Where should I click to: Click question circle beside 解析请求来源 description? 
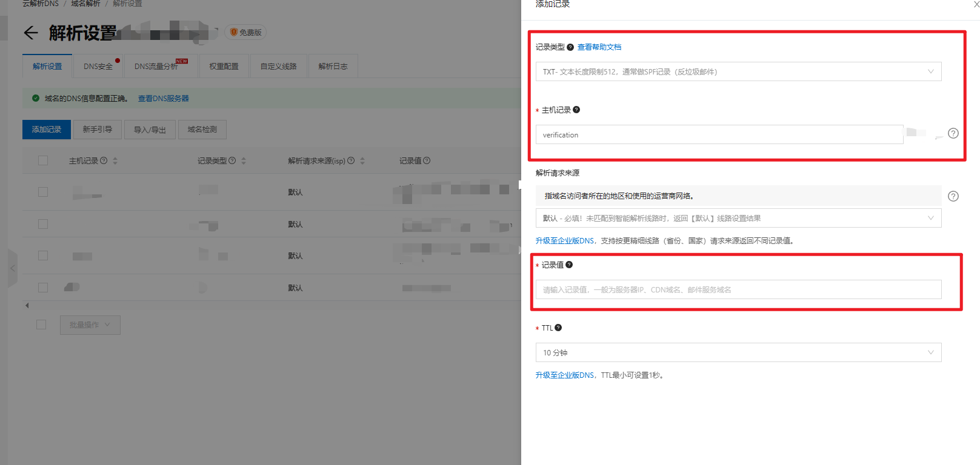click(x=953, y=196)
